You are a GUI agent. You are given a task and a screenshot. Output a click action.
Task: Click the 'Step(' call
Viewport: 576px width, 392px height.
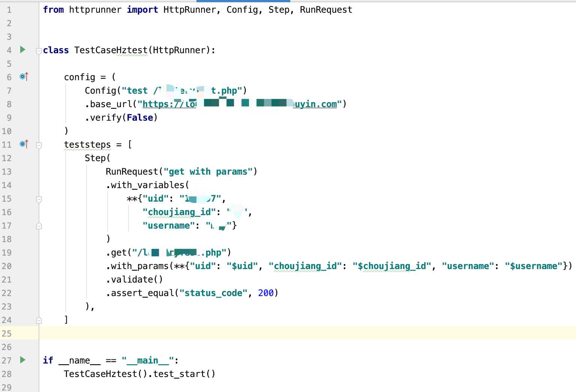(97, 158)
